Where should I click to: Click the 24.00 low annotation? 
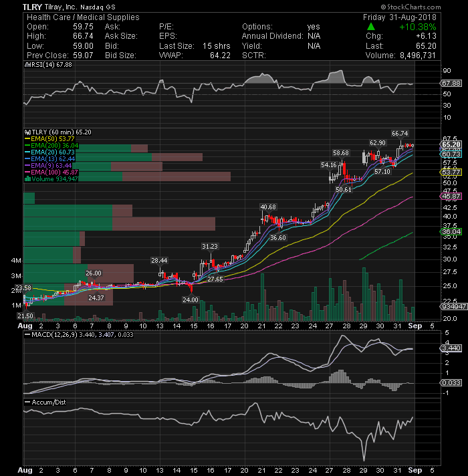(x=191, y=300)
